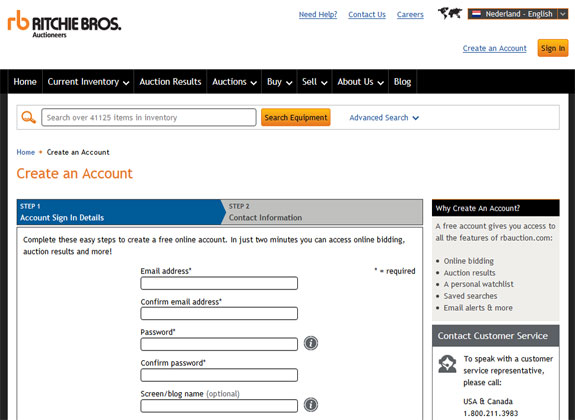Click the Create an Account link

point(494,48)
